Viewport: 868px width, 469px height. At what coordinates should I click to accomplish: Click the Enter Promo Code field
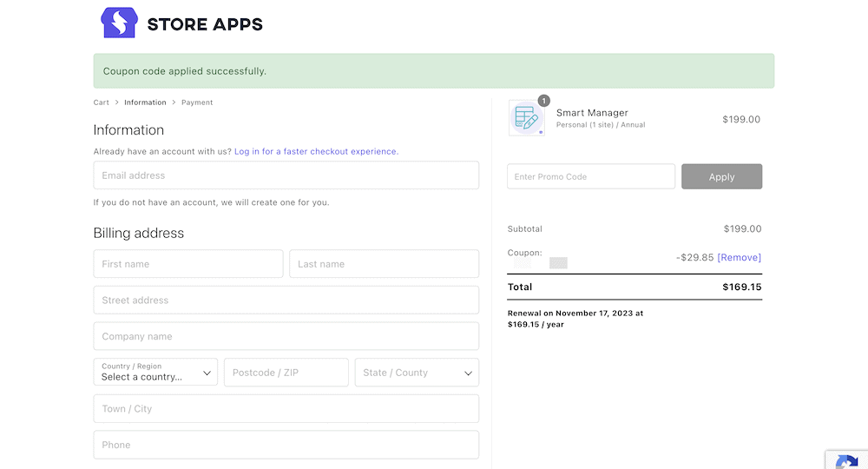(590, 176)
